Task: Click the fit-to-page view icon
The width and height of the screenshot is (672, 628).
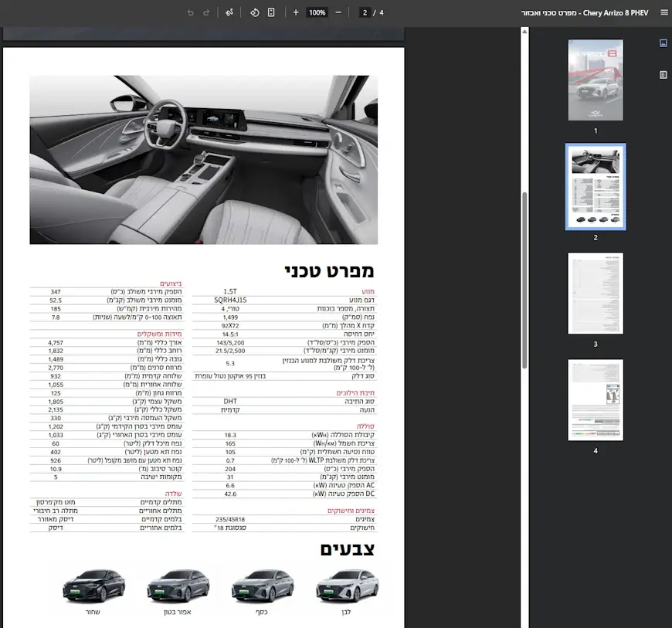Action: [x=272, y=12]
